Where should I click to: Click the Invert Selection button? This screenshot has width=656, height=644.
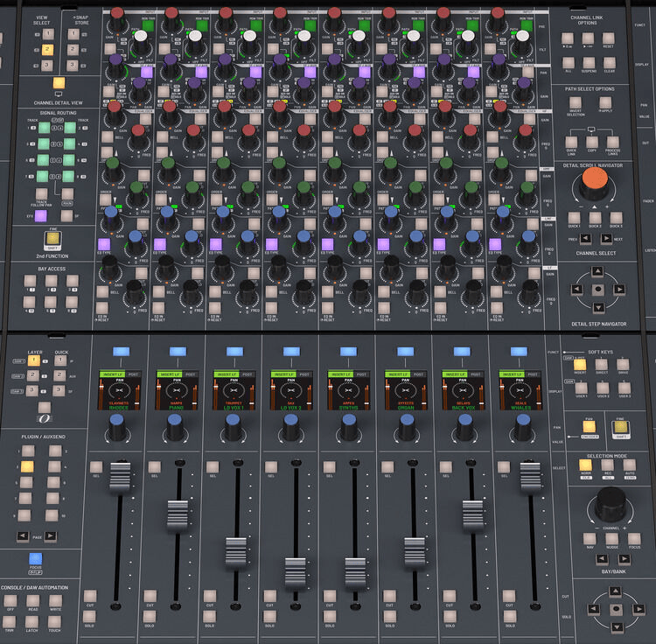click(x=576, y=103)
